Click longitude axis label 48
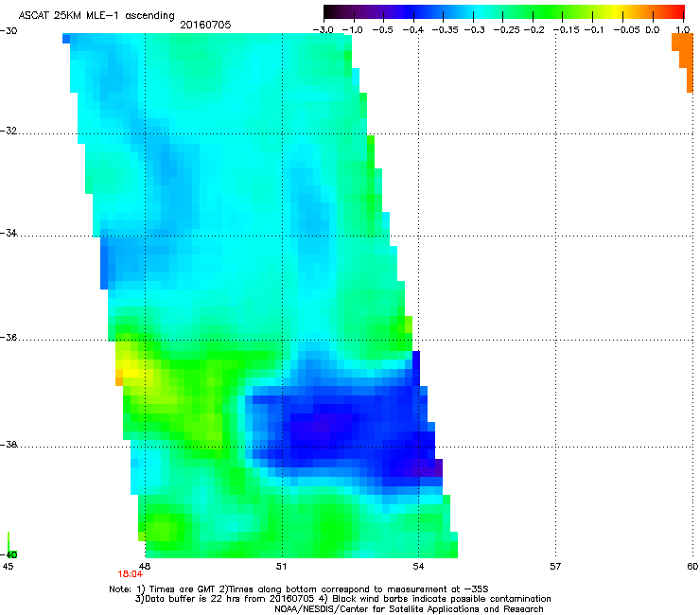The image size is (700, 615). tap(145, 567)
